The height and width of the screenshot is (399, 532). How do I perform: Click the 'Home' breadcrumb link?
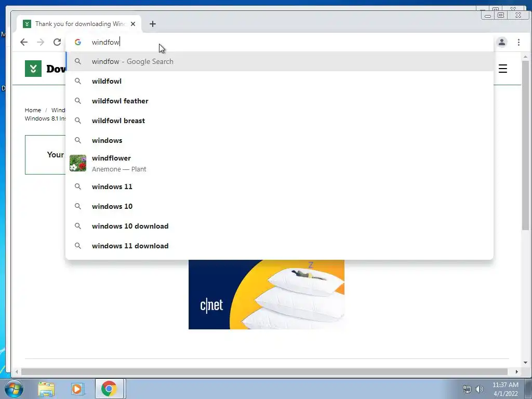[x=33, y=110]
